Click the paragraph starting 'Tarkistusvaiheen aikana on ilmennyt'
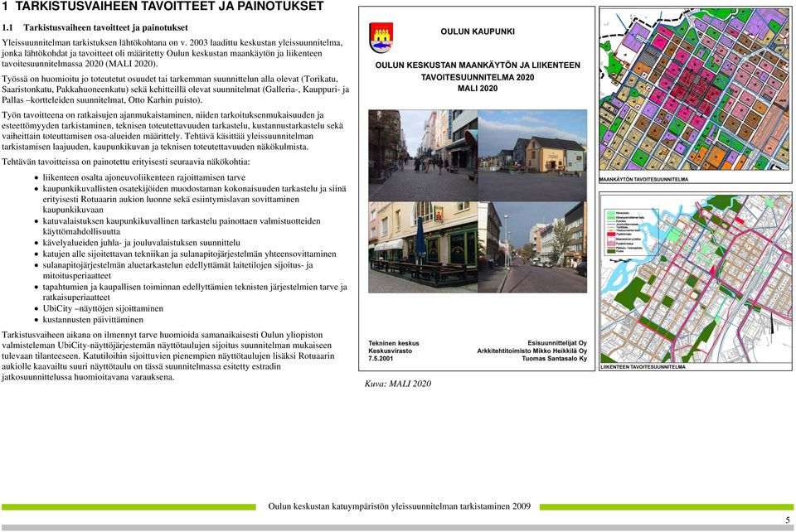Image resolution: width=796 pixels, height=532 pixels. 168,356
